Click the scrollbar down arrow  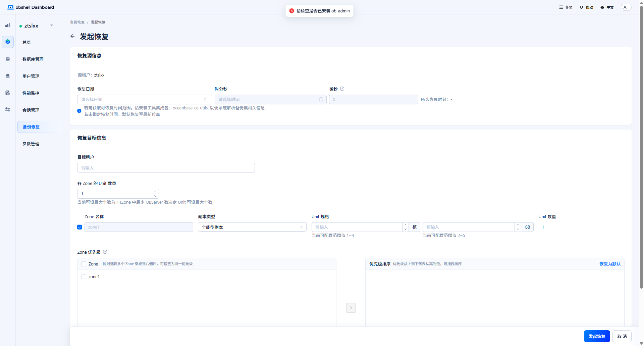641,343
